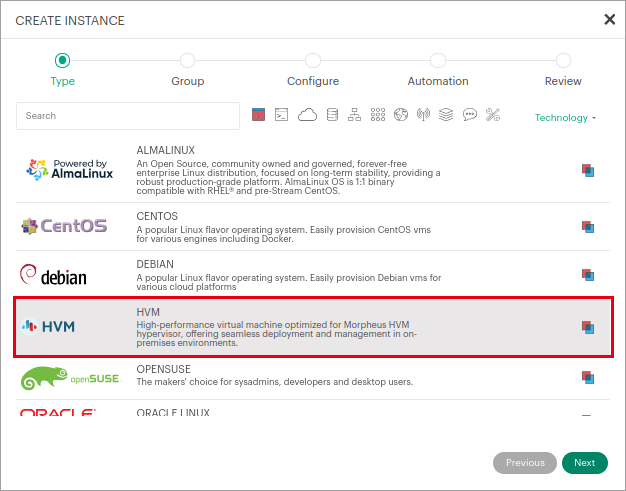Click the Group step circle
This screenshot has width=626, height=491.
click(x=187, y=61)
